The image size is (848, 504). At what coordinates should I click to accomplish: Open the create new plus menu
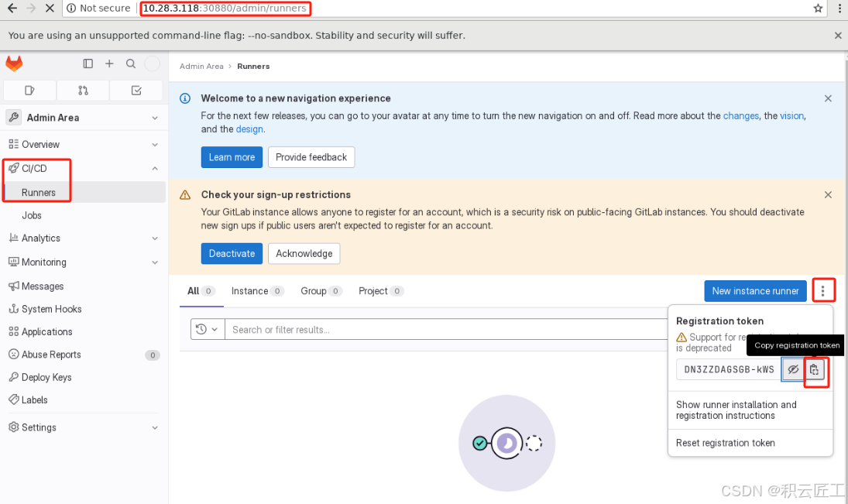tap(109, 63)
